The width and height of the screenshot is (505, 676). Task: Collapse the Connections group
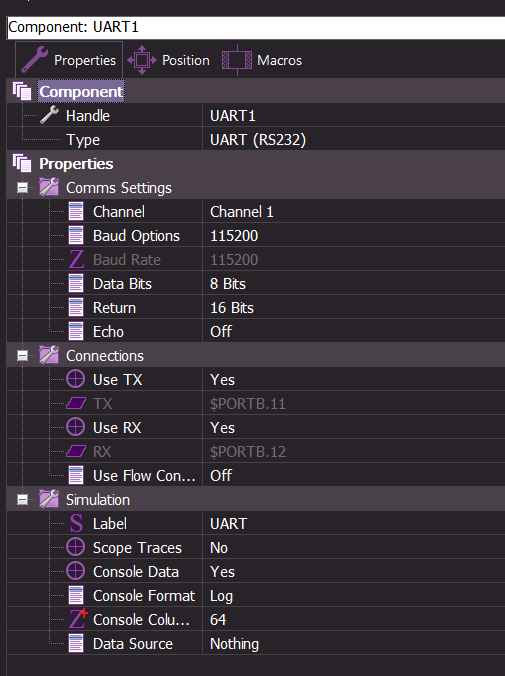pyautogui.click(x=22, y=356)
